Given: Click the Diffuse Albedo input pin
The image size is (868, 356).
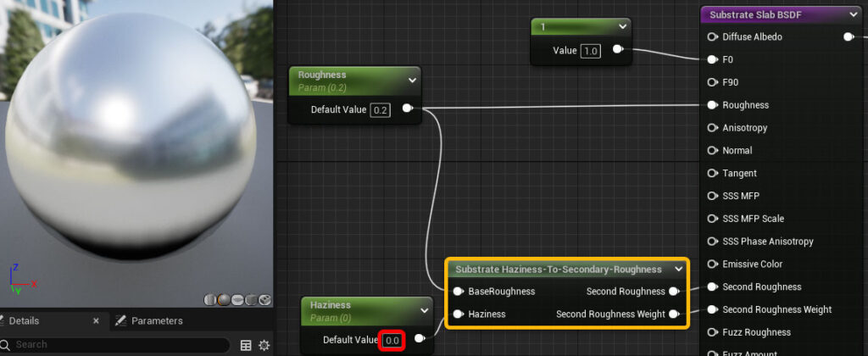Looking at the screenshot, I should [x=712, y=37].
